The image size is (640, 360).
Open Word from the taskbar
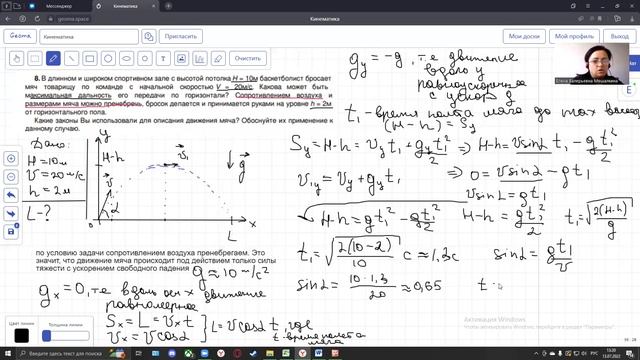coord(318,353)
